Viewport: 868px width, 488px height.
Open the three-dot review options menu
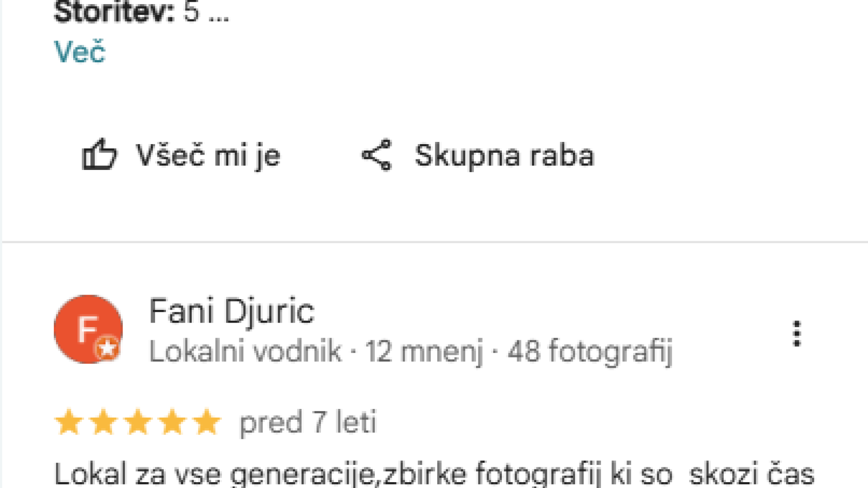tap(797, 334)
